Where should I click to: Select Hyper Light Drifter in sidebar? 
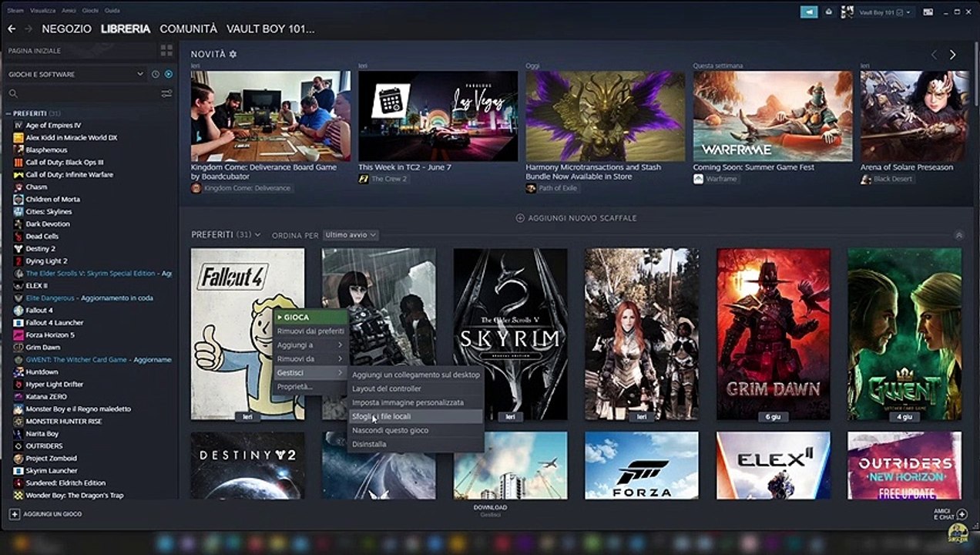pyautogui.click(x=54, y=384)
